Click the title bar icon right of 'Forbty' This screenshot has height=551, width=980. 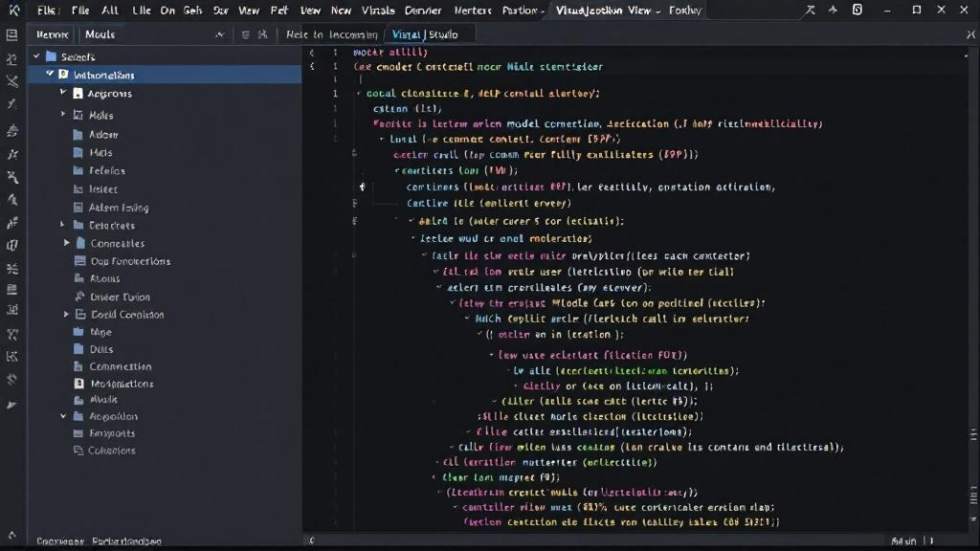pyautogui.click(x=810, y=10)
